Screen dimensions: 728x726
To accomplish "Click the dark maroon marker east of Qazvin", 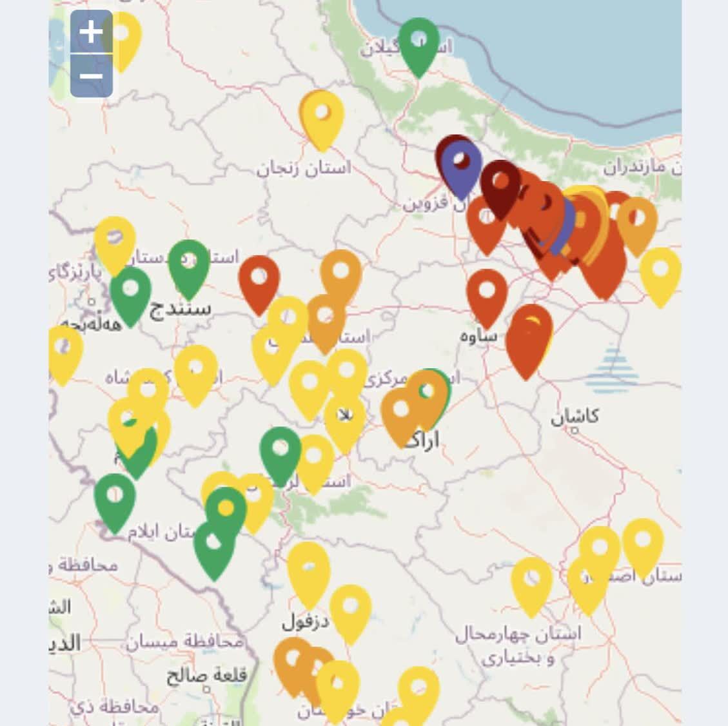I will click(x=501, y=185).
